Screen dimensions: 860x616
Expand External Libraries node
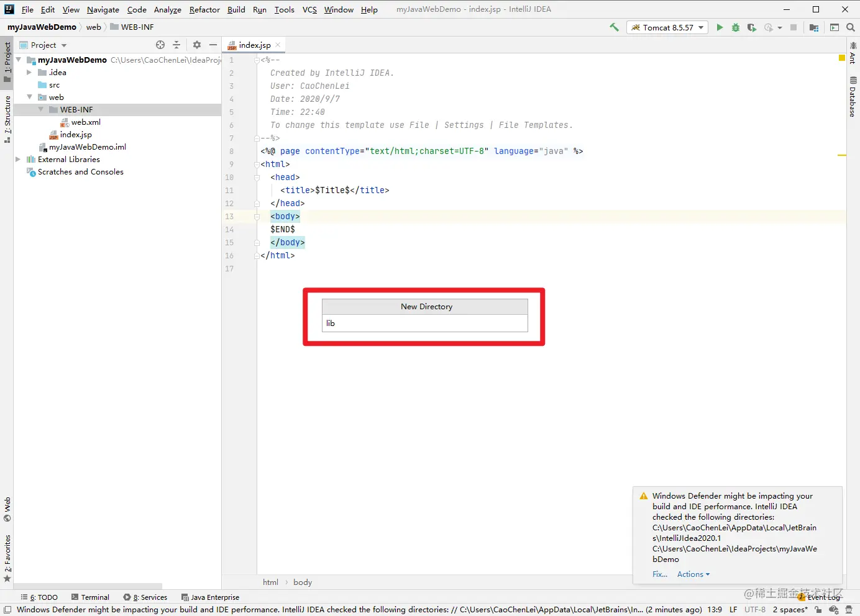coord(19,159)
